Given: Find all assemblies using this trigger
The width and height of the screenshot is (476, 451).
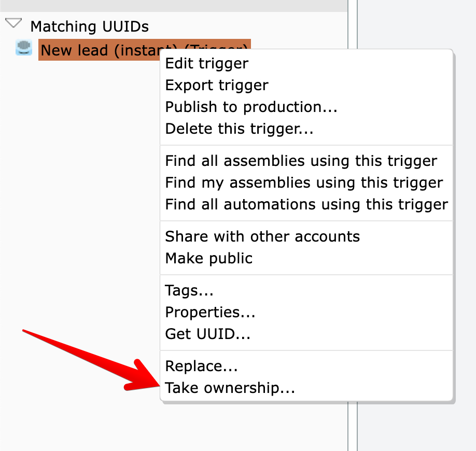Looking at the screenshot, I should pyautogui.click(x=301, y=161).
